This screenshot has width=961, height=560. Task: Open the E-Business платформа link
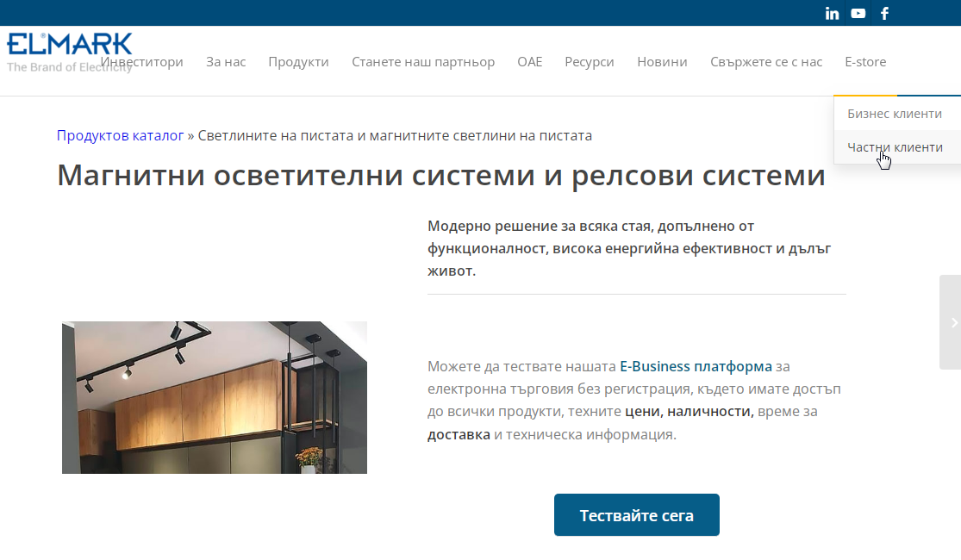point(696,366)
